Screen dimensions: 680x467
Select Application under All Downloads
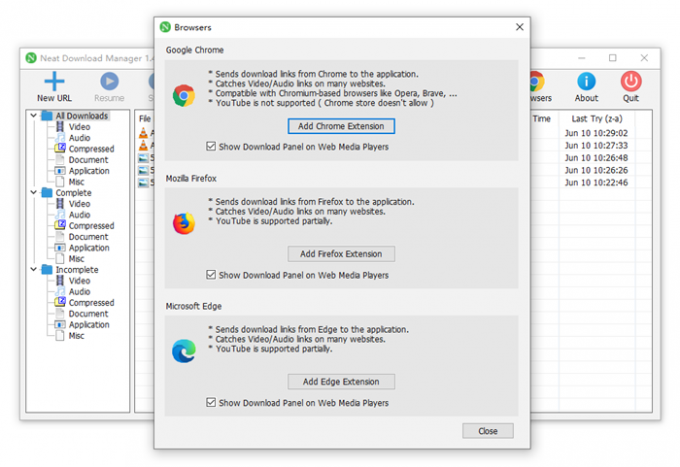click(x=89, y=171)
